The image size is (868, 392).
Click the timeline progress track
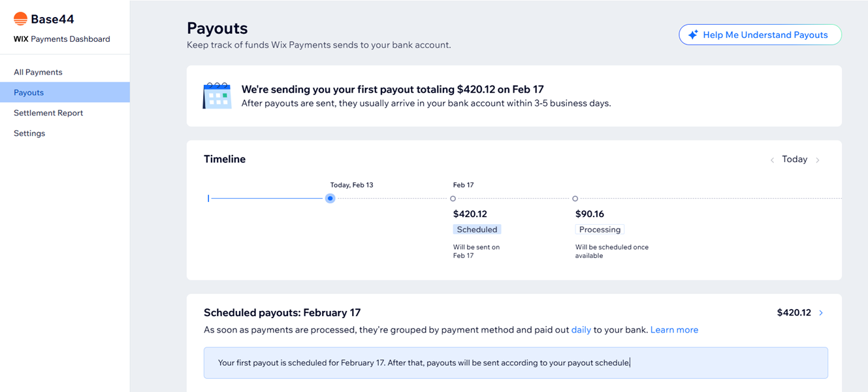click(268, 198)
